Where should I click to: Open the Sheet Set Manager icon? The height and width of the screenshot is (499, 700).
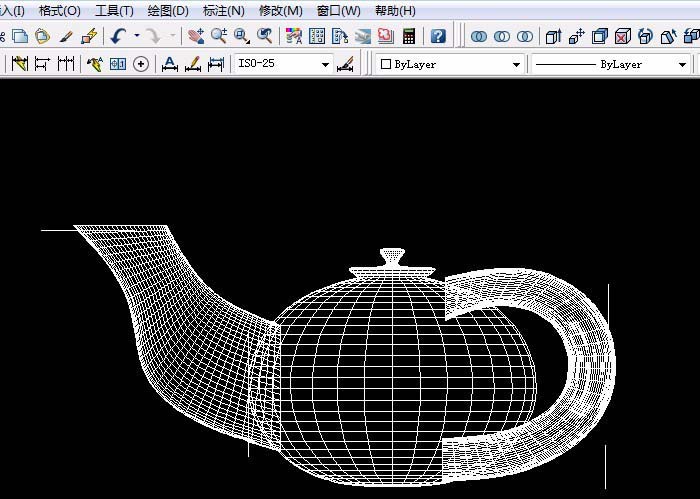[x=362, y=36]
